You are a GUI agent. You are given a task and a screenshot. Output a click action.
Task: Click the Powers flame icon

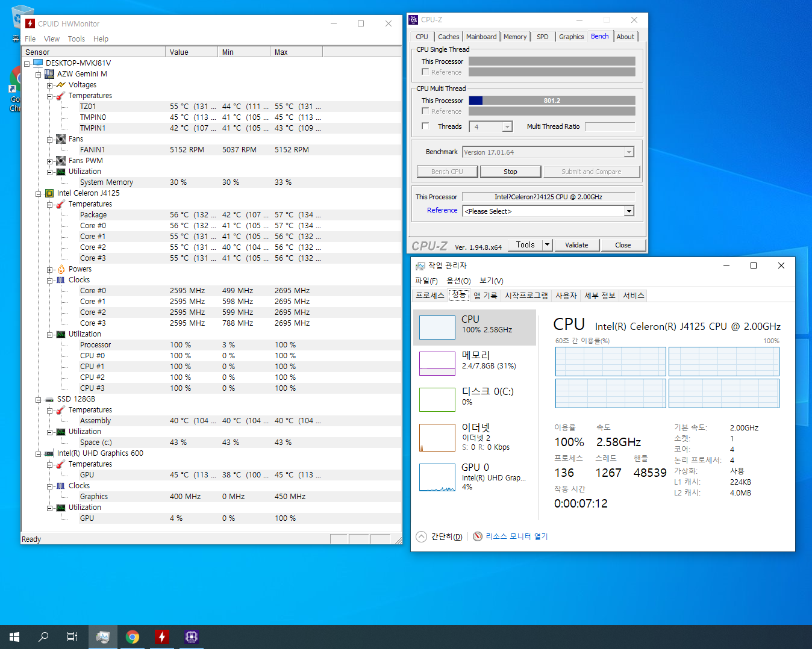coord(61,269)
